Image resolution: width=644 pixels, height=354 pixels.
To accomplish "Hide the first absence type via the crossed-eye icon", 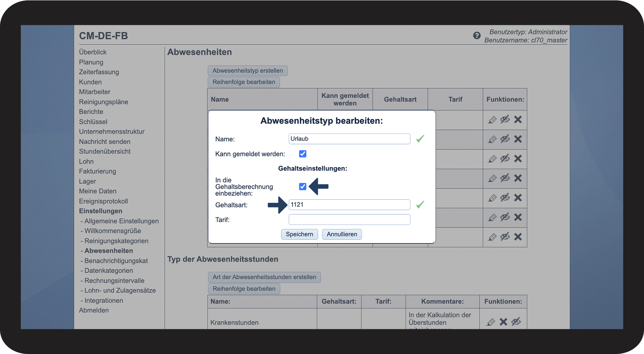I will point(505,120).
